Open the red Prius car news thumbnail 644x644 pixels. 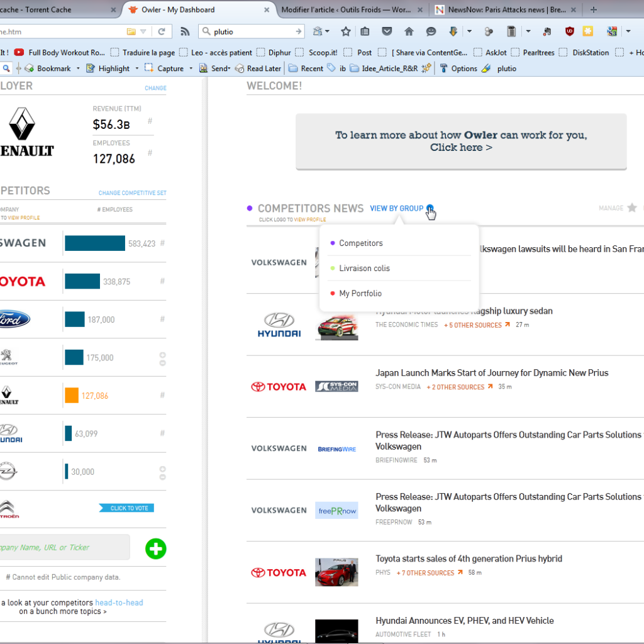(336, 572)
